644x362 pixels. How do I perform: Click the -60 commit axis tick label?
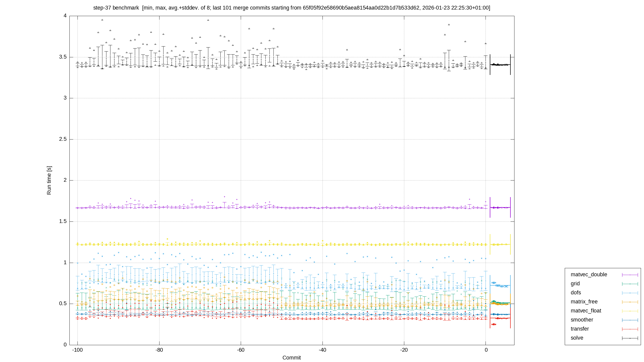tap(241, 350)
